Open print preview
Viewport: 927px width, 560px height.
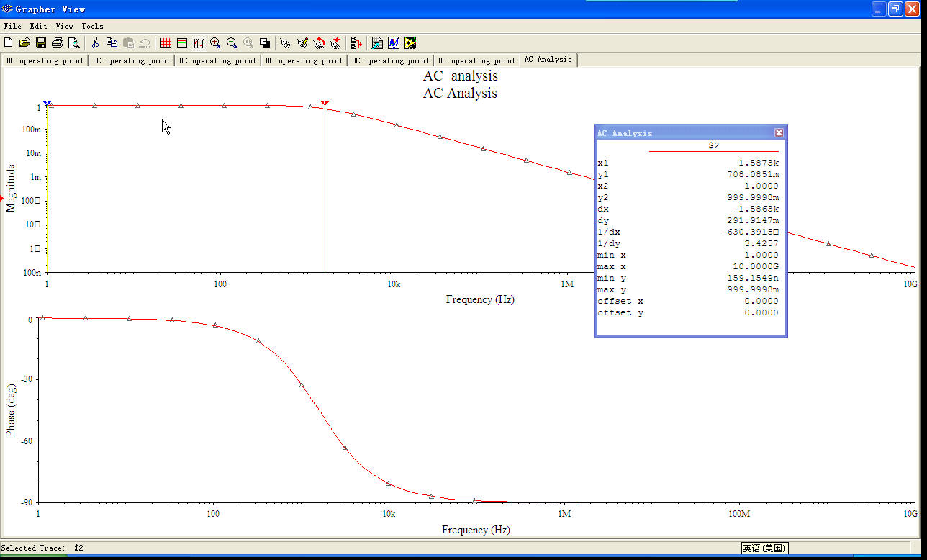click(x=73, y=43)
